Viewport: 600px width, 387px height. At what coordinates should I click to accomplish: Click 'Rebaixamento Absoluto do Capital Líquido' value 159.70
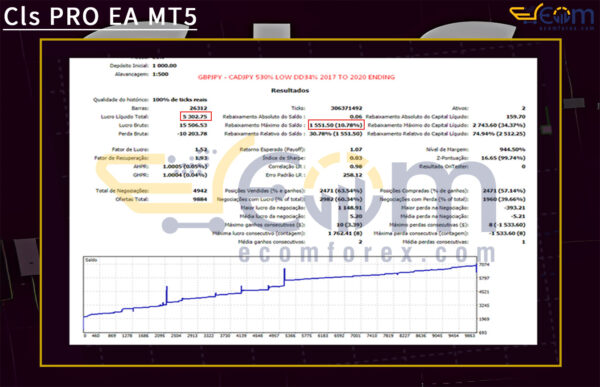(515, 116)
